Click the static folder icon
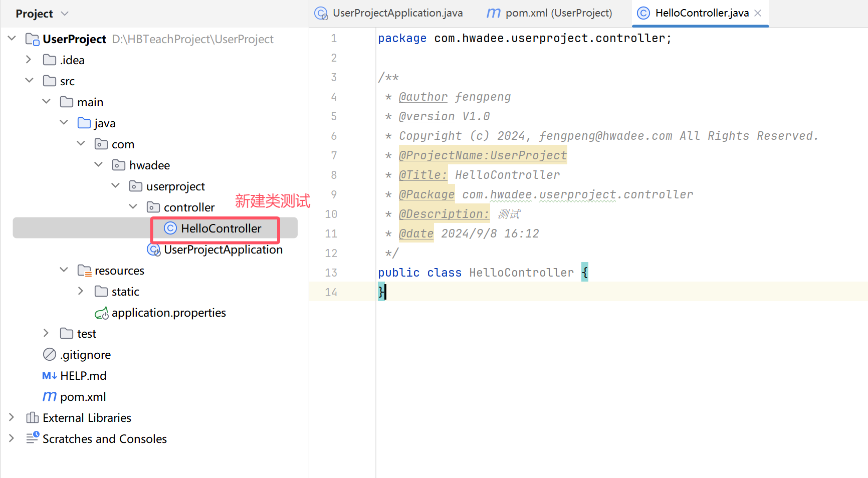 point(101,291)
